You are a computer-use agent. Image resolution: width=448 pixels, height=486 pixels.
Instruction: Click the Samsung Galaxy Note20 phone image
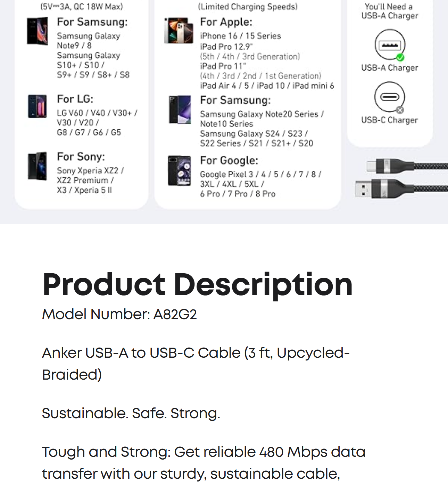tap(180, 110)
